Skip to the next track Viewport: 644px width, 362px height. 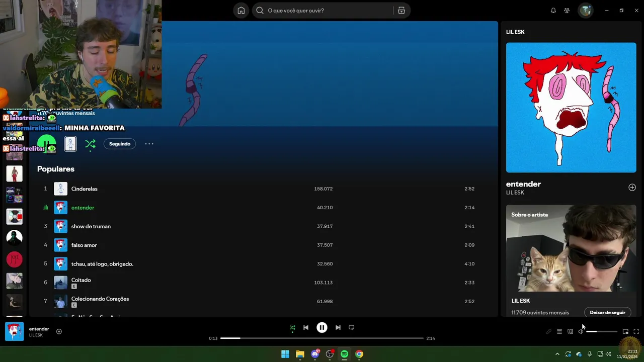click(x=338, y=327)
